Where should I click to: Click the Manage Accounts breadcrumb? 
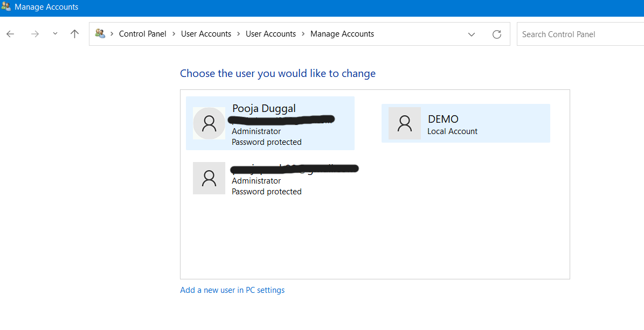(x=342, y=34)
